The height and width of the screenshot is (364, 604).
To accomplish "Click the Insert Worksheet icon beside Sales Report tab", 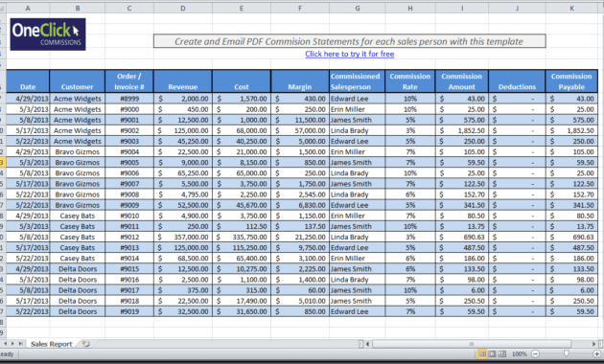I will point(86,344).
